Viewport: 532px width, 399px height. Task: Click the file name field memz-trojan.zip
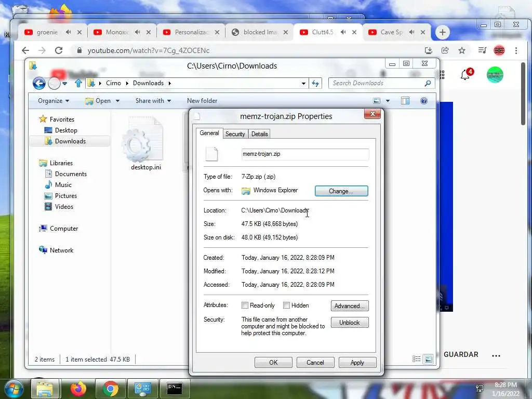305,154
